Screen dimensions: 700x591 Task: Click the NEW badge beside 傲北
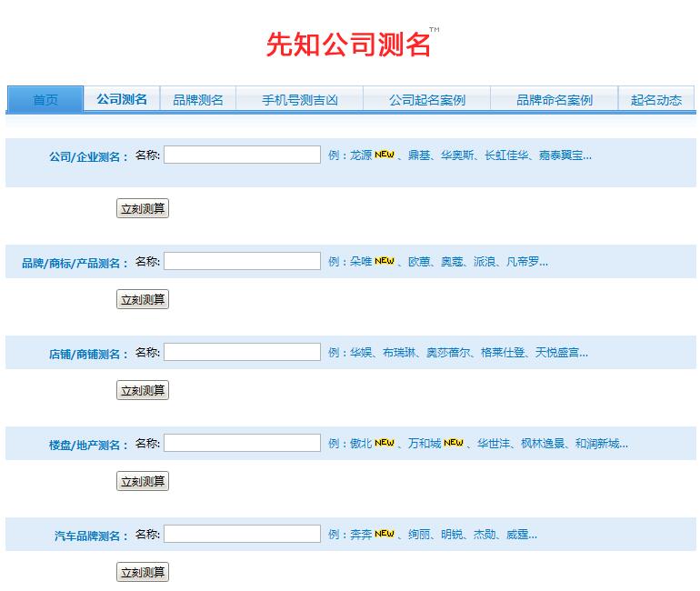click(x=385, y=443)
